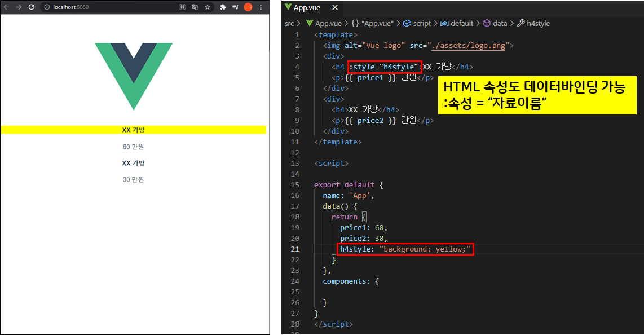Click the wrench icon before h4style breadcrumb
644x335 pixels.
521,23
